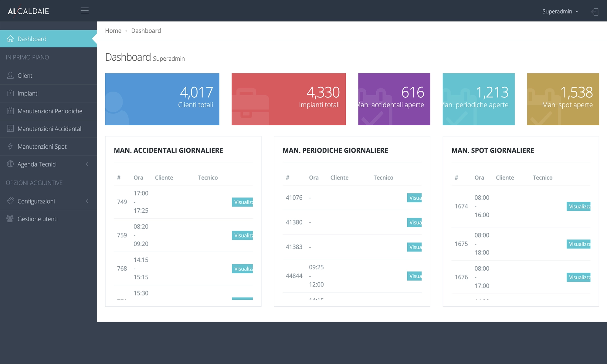Click the 1,213 periodiche count
Viewport: 607px width, 364px height.
(492, 92)
